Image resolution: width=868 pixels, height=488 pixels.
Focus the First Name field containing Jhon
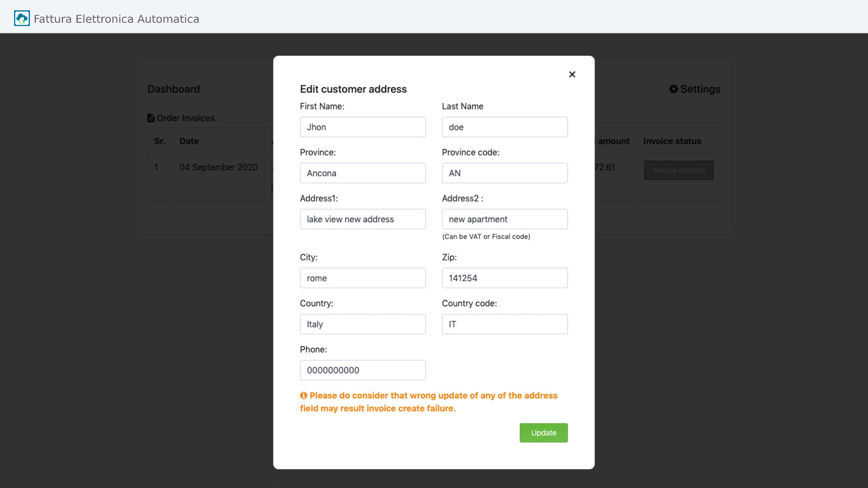point(363,127)
